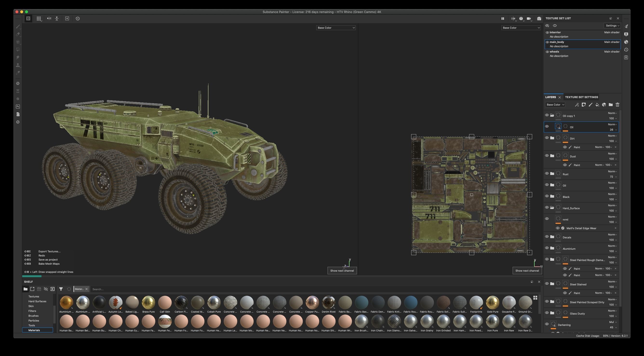Select Brushes category in the shelf
The height and width of the screenshot is (356, 644).
34,316
